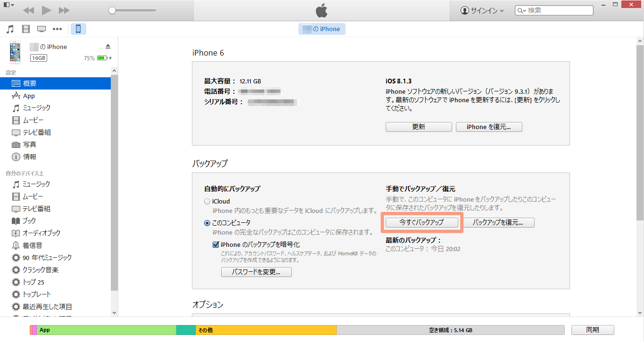The height and width of the screenshot is (342, 644).
Task: Select ミュージック under 自分のデバイス上
Action: click(x=55, y=184)
